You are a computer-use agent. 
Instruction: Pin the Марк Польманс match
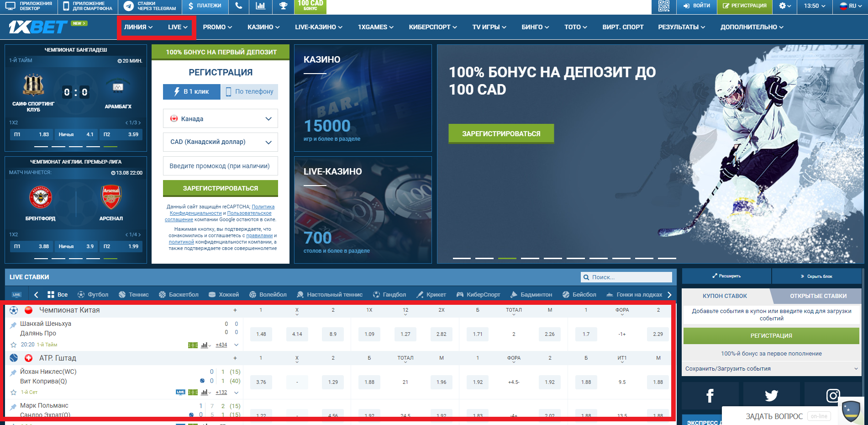click(13, 406)
